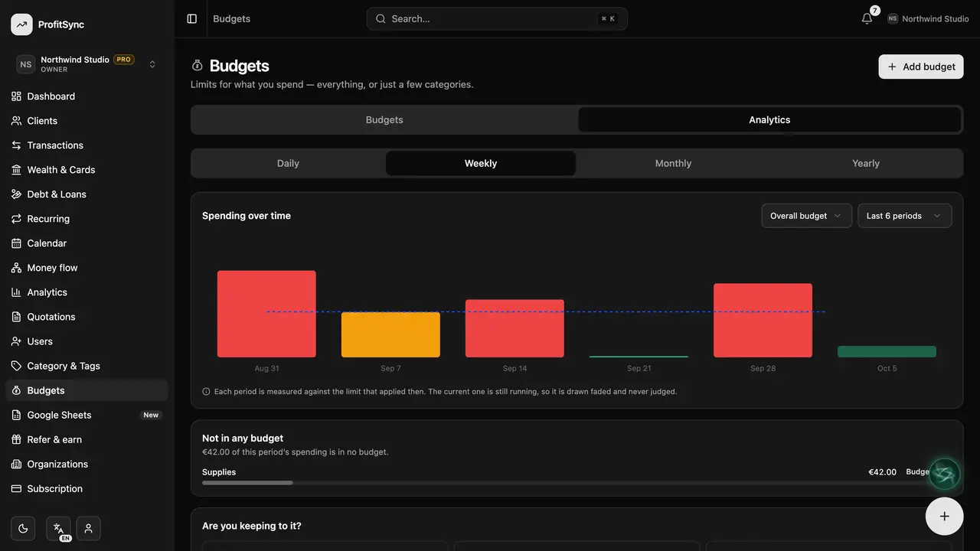Select the Weekly period option
The image size is (980, 551).
click(x=481, y=163)
